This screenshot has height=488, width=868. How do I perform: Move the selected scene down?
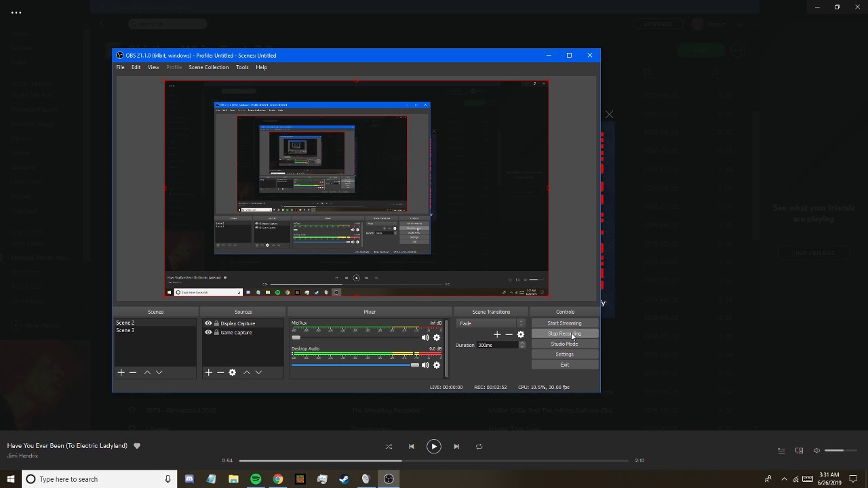[159, 372]
